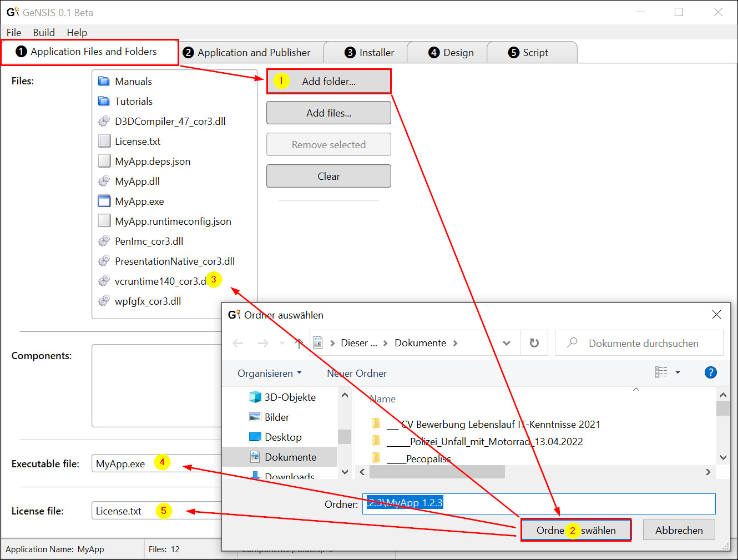Click the Add files... button
738x560 pixels.
(328, 113)
